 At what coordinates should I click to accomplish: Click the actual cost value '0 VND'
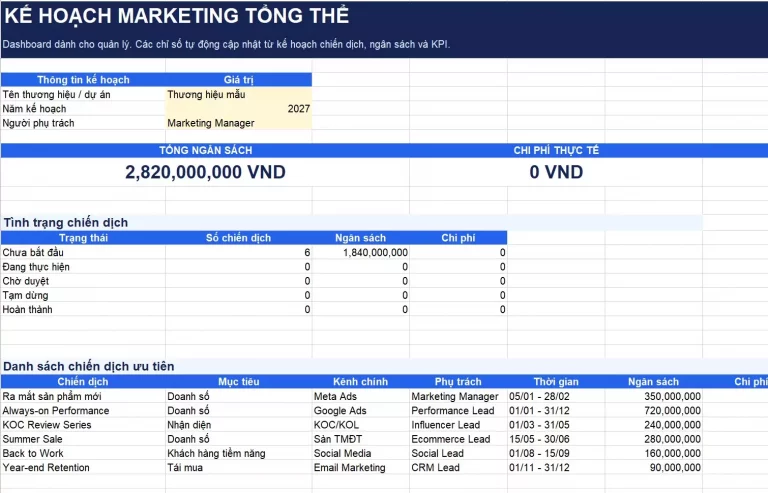coord(556,172)
